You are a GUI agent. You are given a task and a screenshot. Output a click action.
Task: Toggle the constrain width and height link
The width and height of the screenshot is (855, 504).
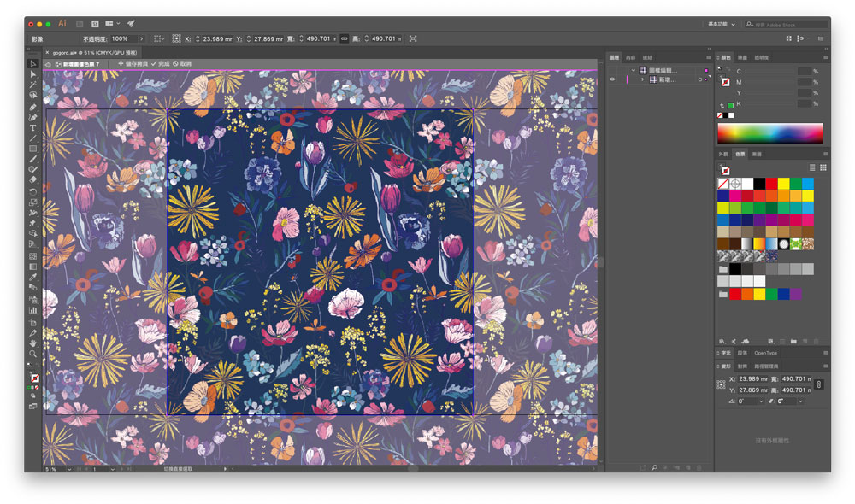click(345, 38)
